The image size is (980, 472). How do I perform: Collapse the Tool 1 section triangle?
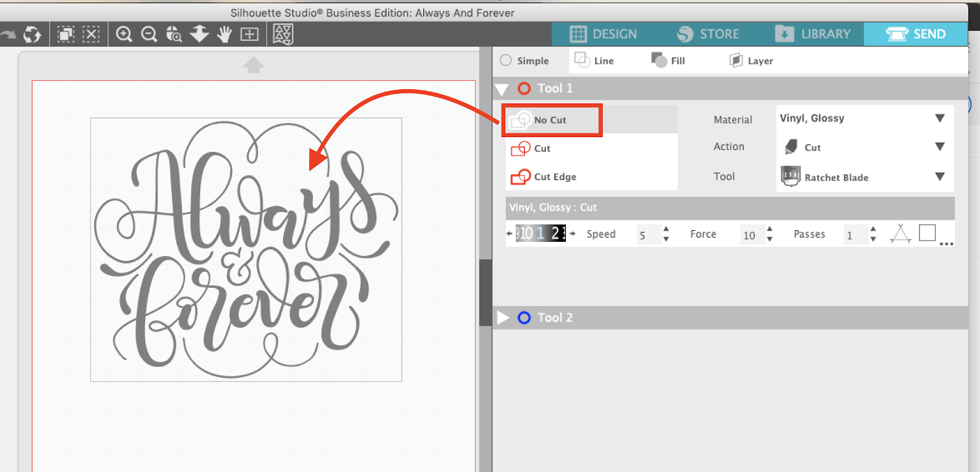[502, 89]
